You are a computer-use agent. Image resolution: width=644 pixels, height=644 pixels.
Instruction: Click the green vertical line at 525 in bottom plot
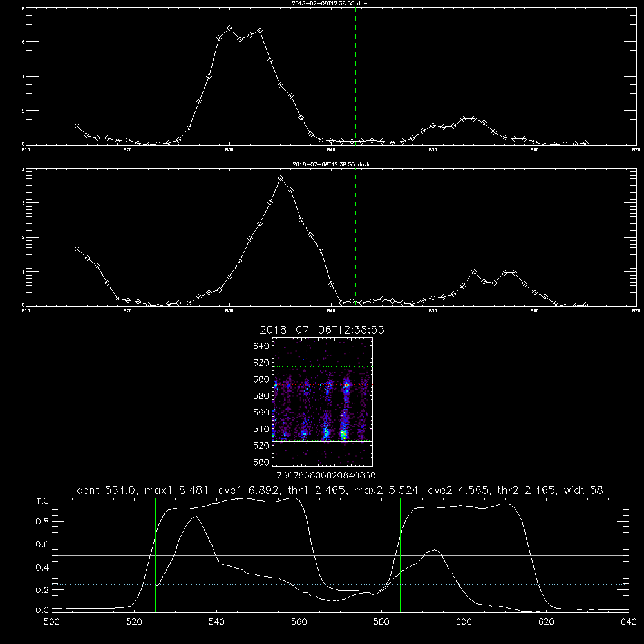(155, 554)
